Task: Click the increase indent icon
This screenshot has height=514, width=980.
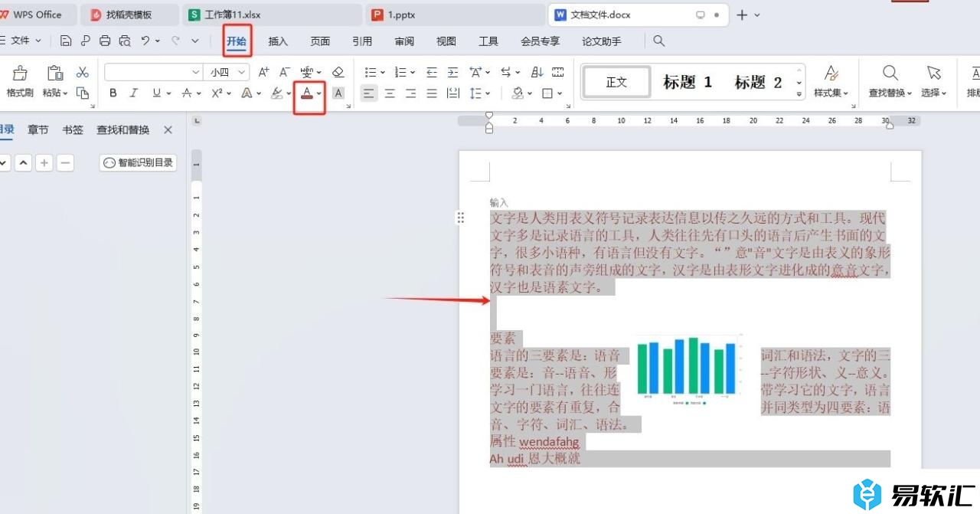Action: pyautogui.click(x=452, y=72)
